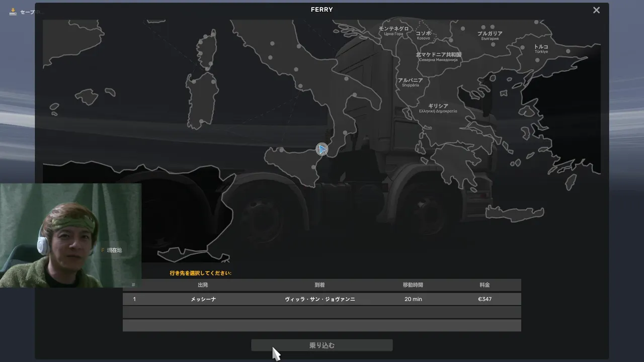Select the current-position marker on the map
Screen dimensions: 644x362
tap(322, 149)
